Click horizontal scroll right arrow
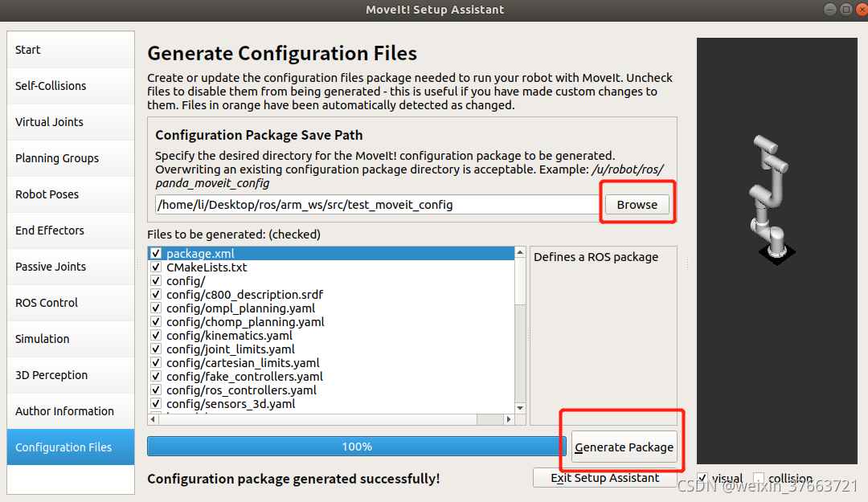This screenshot has height=502, width=868. pos(508,419)
